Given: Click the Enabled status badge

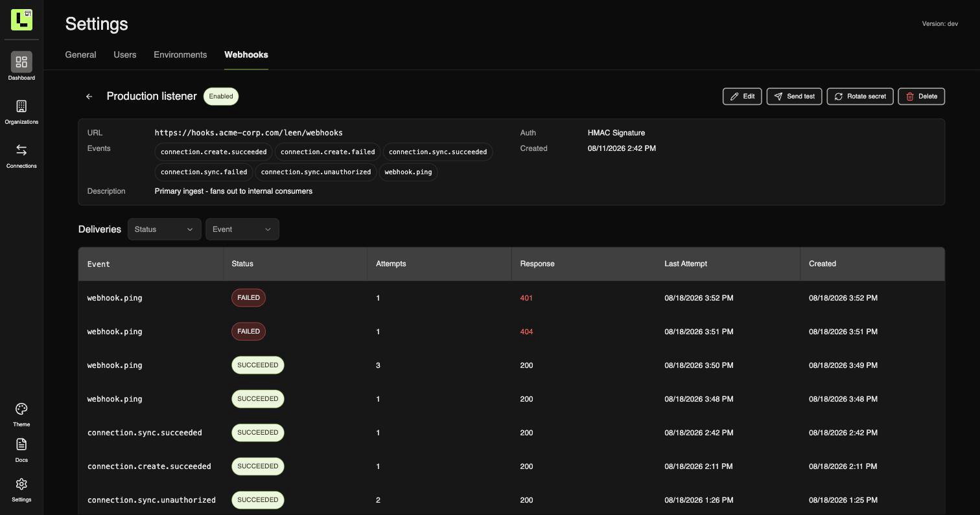Looking at the screenshot, I should point(221,97).
